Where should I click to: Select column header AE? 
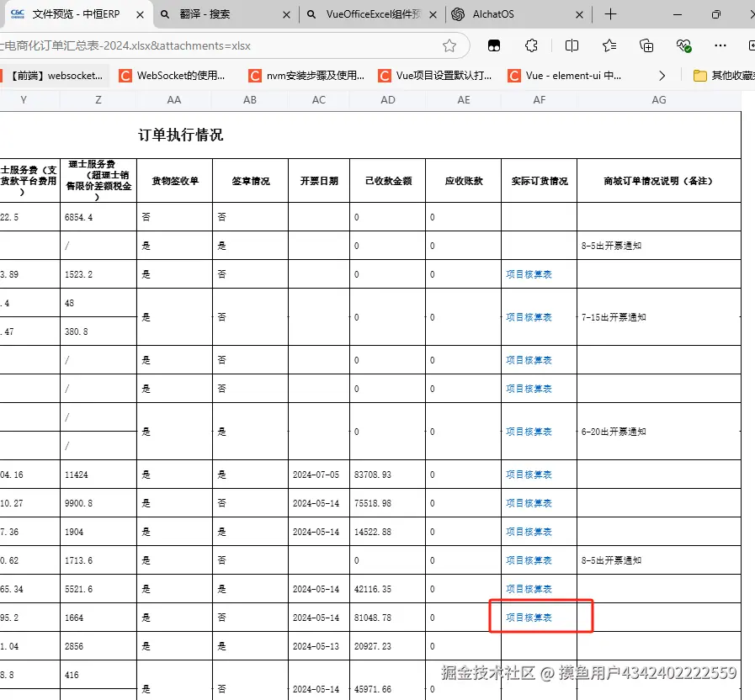pos(463,99)
